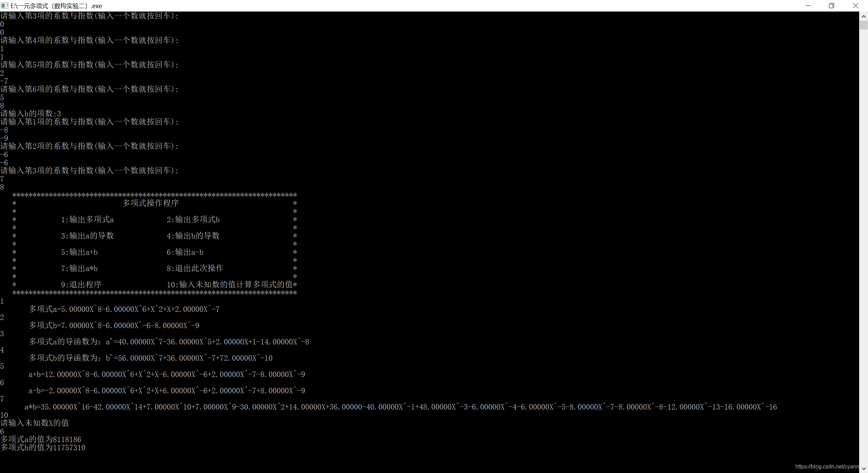Click menu option '6:输出a-b'

tap(185, 252)
